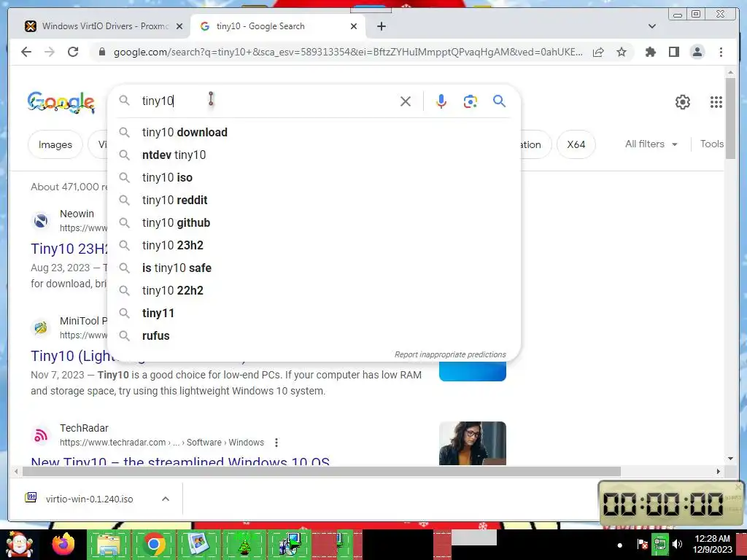Open a new browser tab

(x=381, y=26)
